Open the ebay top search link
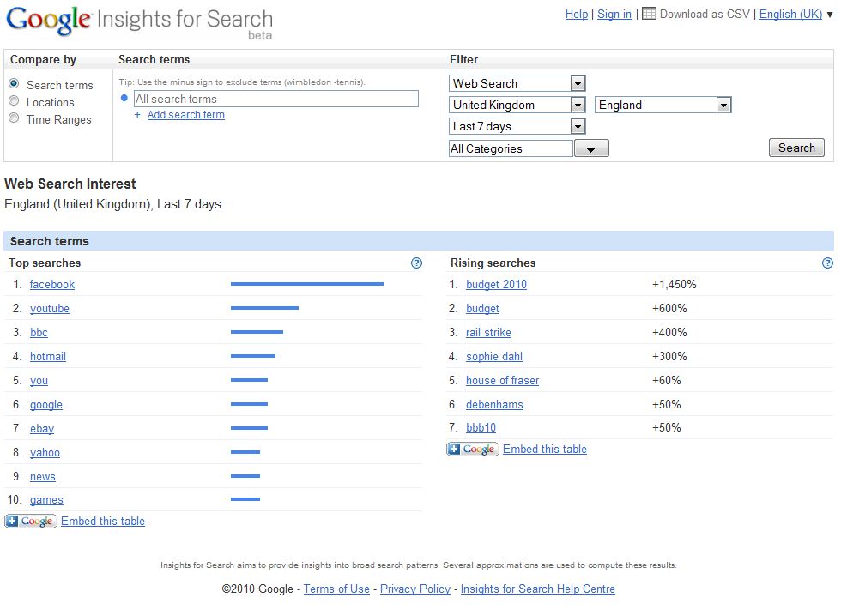This screenshot has width=841, height=616. point(42,428)
